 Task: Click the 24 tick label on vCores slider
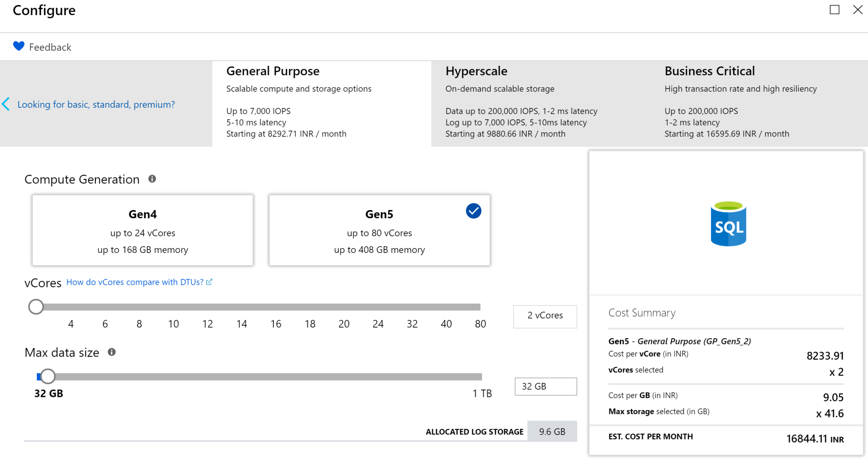tap(378, 324)
